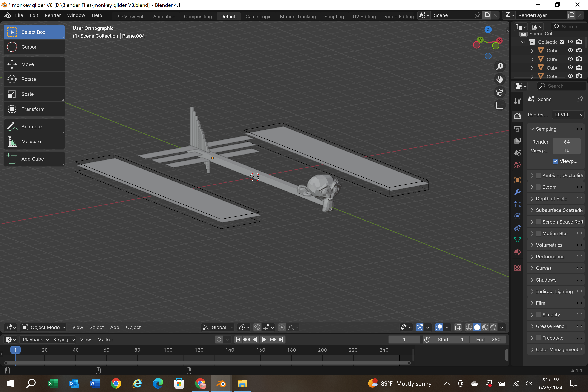588x392 pixels.
Task: Uncheck Viewport denoising checkbox
Action: tap(555, 161)
